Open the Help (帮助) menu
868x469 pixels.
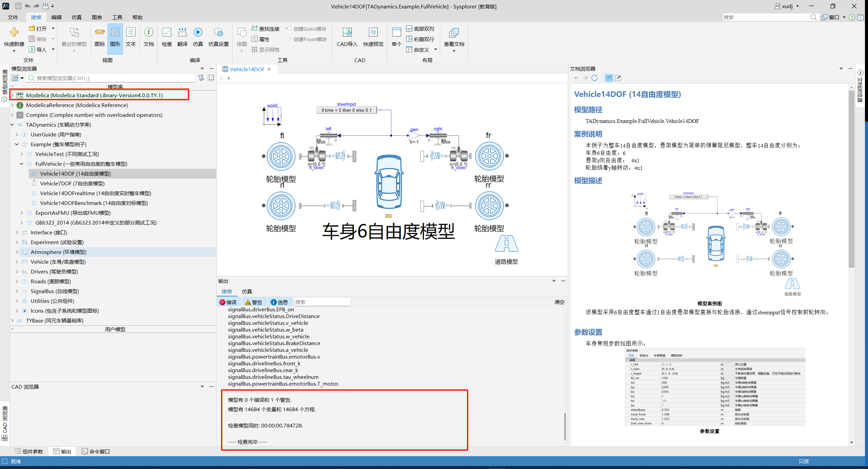click(138, 17)
